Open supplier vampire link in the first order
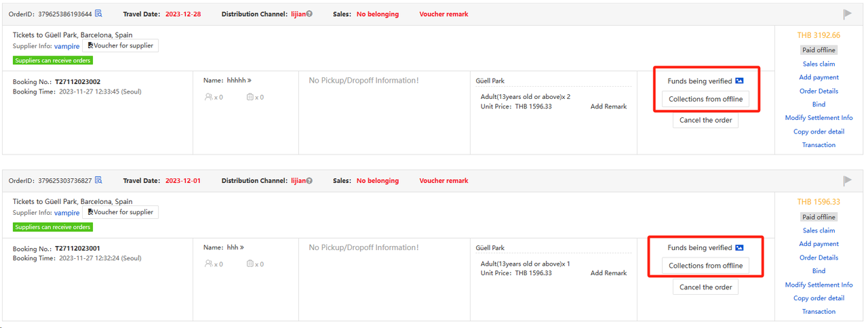Image resolution: width=868 pixels, height=328 pixels. [x=66, y=46]
